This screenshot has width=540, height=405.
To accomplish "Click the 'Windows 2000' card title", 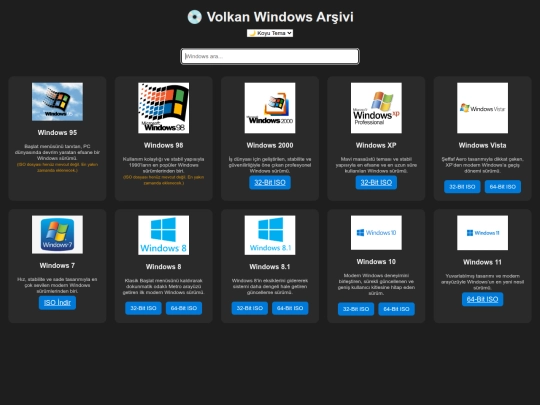I will point(270,145).
